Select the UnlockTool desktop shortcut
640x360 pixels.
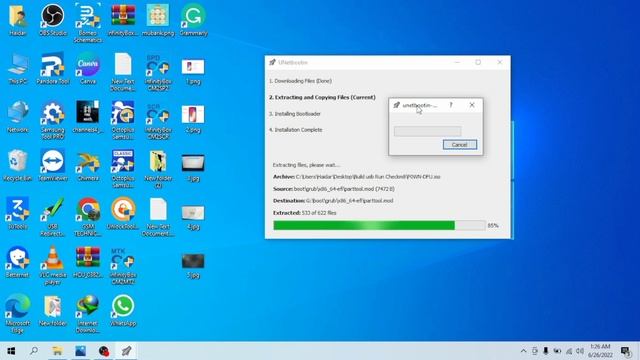click(123, 213)
